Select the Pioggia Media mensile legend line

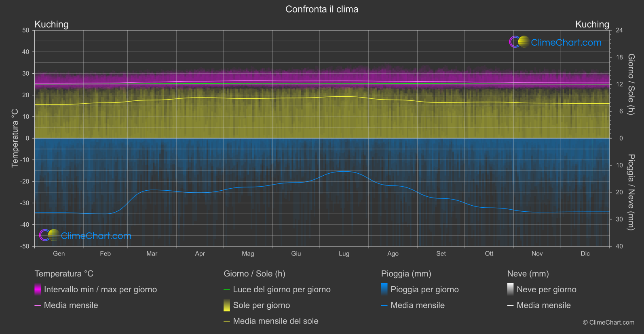coord(413,305)
